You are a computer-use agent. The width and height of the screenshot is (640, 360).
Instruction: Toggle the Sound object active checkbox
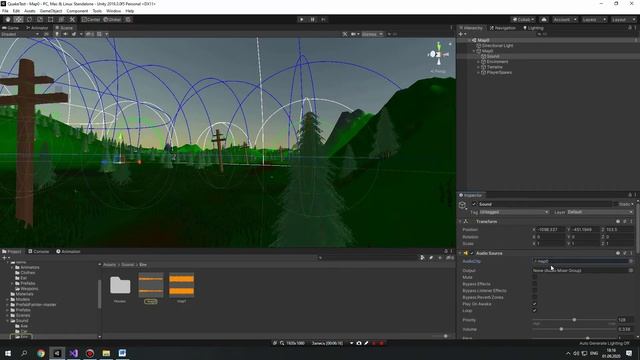(474, 204)
